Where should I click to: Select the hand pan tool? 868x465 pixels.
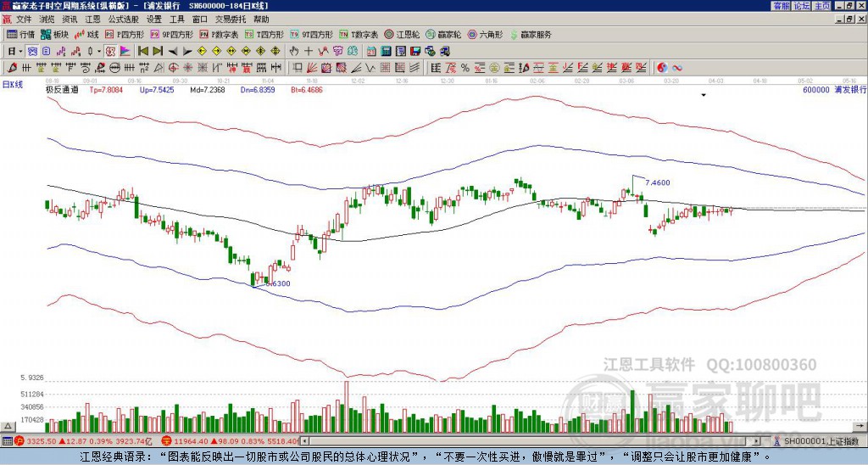click(293, 52)
